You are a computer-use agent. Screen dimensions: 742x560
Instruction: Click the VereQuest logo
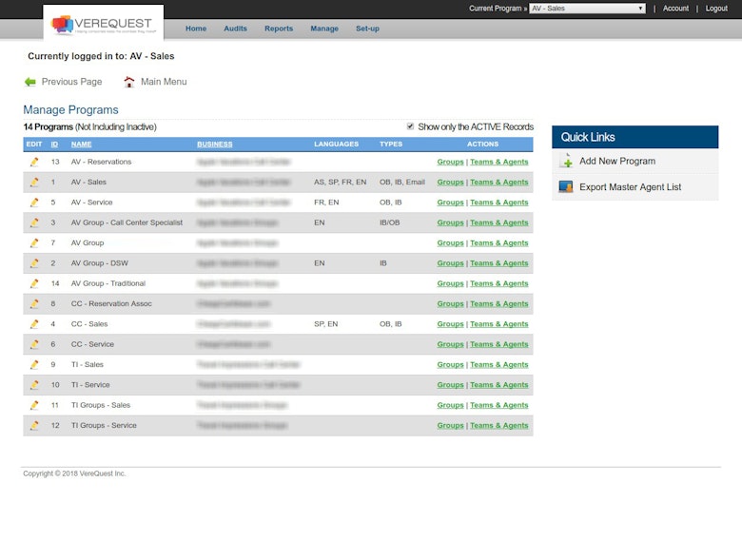point(104,24)
